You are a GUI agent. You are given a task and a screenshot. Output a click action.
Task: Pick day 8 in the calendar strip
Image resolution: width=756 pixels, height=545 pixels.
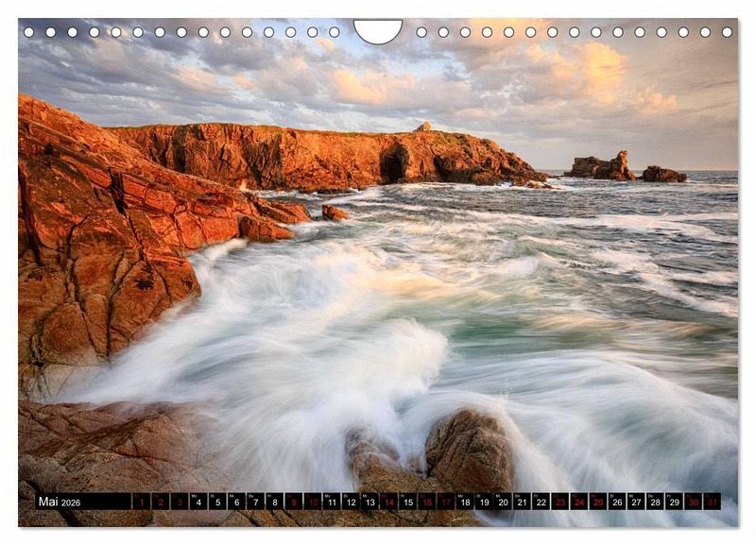point(274,502)
